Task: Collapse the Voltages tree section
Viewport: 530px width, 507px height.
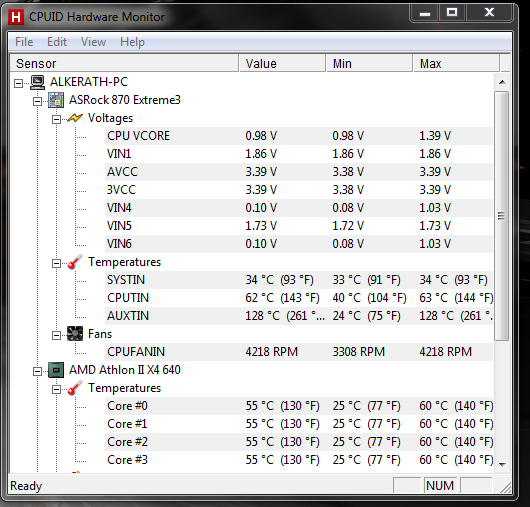Action: [56, 119]
